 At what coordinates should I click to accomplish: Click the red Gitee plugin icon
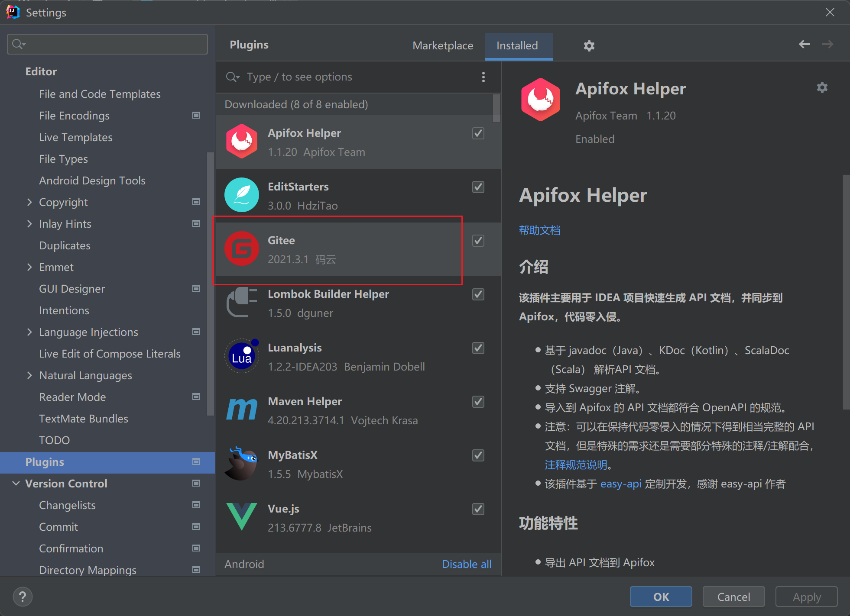(x=242, y=248)
